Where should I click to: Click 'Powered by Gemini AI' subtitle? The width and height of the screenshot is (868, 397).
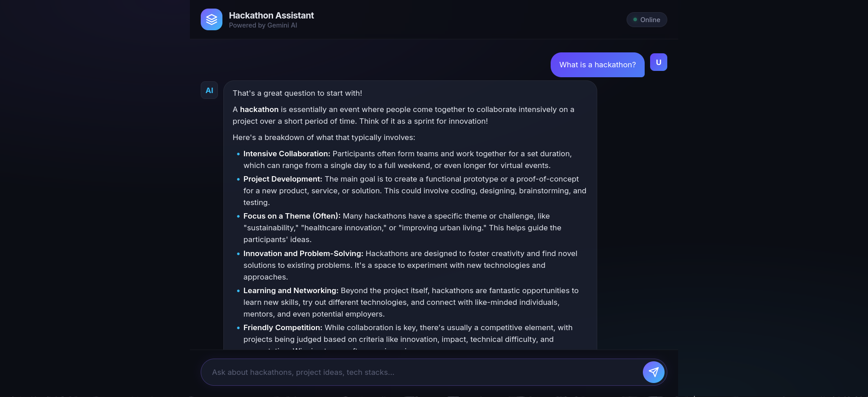point(263,25)
